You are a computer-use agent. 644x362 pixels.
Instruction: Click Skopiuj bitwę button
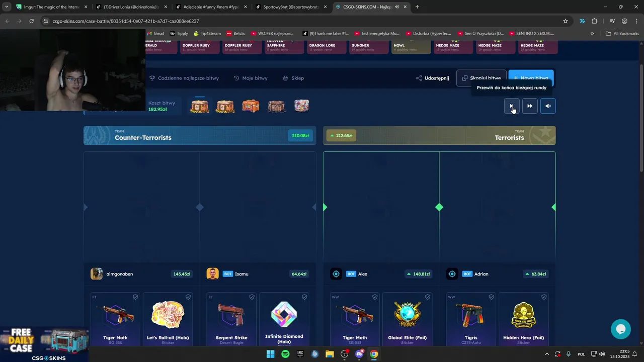pos(481,78)
